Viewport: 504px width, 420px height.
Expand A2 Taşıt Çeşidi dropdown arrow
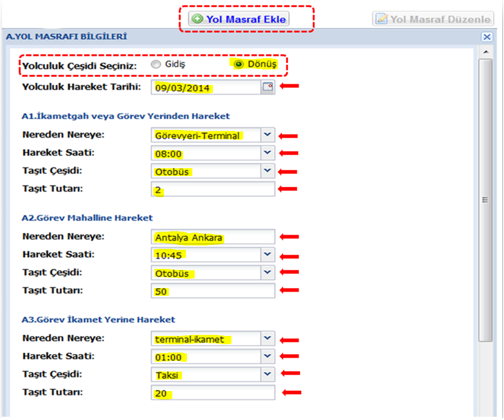[x=268, y=273]
